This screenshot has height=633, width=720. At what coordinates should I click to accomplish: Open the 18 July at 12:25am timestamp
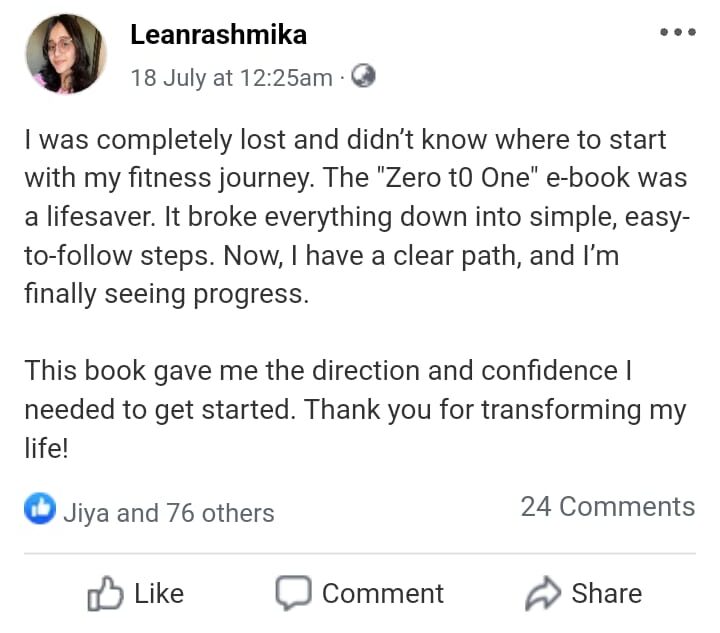pyautogui.click(x=231, y=78)
